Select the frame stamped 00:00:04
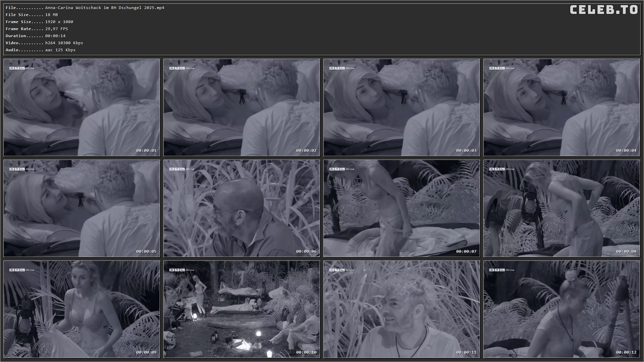The width and height of the screenshot is (644, 362). tap(561, 107)
